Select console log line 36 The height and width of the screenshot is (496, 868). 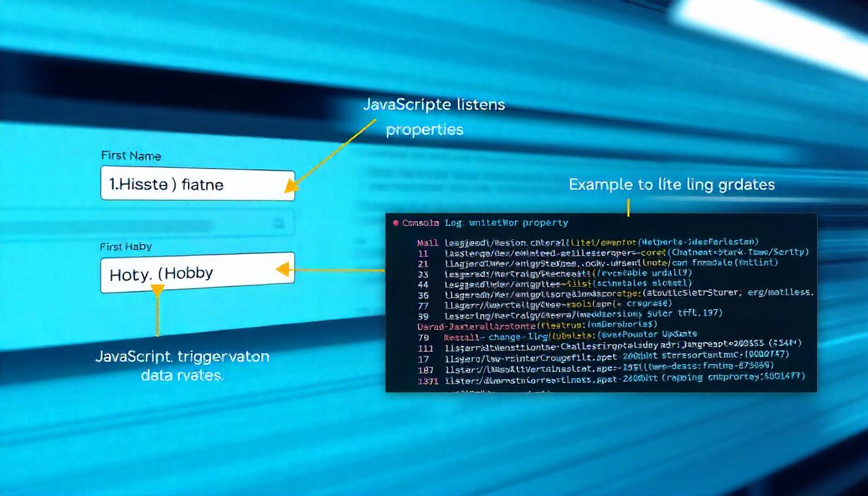[x=614, y=293]
